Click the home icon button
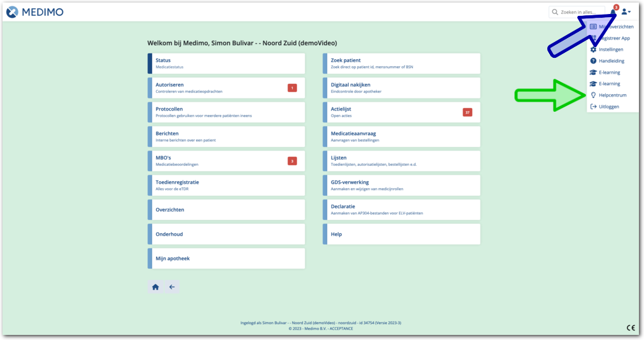The height and width of the screenshot is (340, 644). coord(155,287)
